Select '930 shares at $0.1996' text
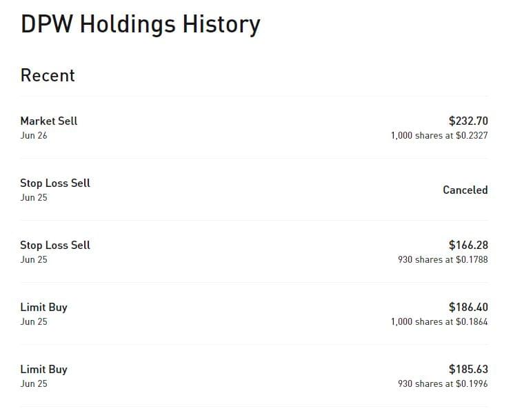Viewport: 513px width, 420px height. click(x=443, y=384)
